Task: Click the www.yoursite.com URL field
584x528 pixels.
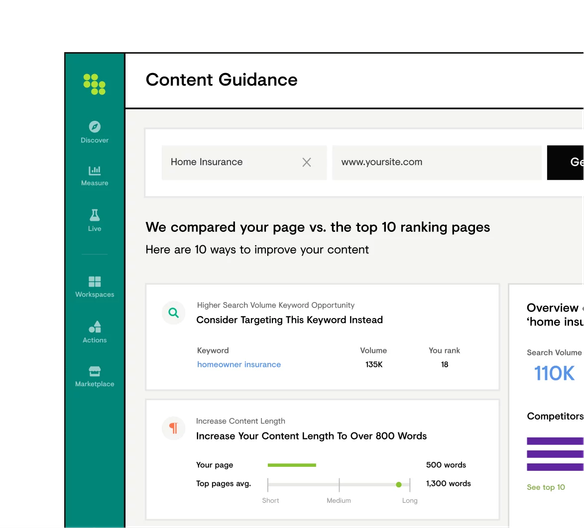Action: [437, 163]
